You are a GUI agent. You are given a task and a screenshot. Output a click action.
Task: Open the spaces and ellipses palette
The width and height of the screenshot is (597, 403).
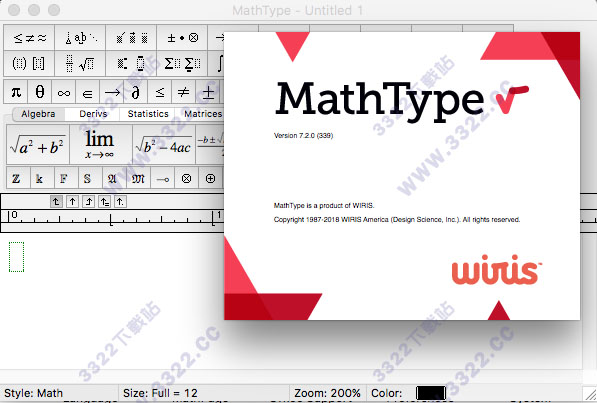(80, 38)
